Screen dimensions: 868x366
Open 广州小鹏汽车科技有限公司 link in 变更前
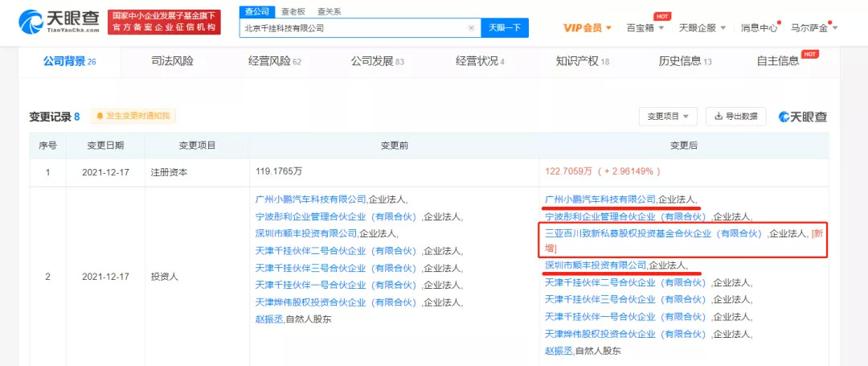(310, 199)
